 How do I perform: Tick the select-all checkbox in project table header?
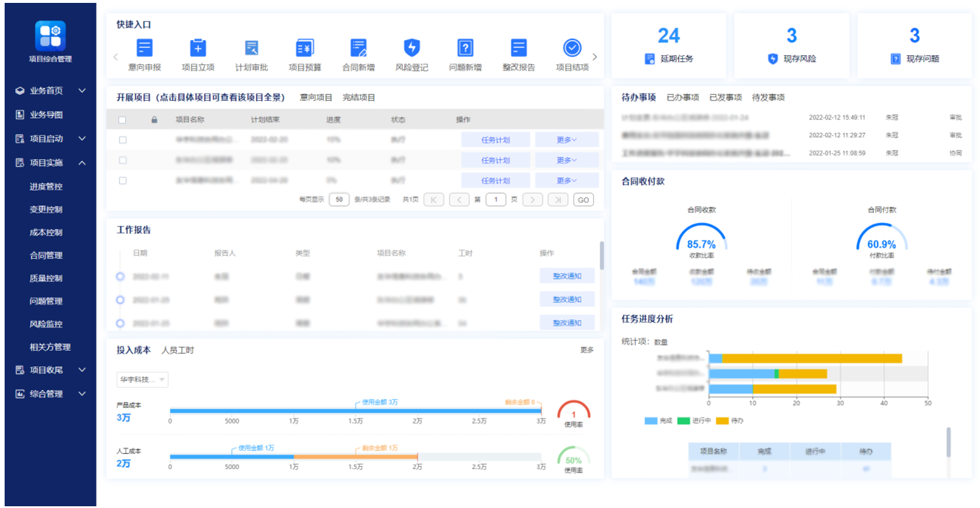tap(122, 120)
